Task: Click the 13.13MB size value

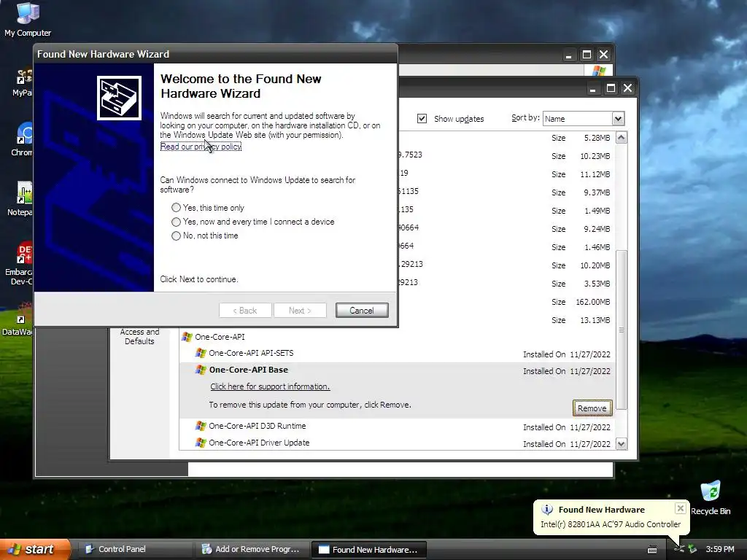Action: tap(595, 320)
